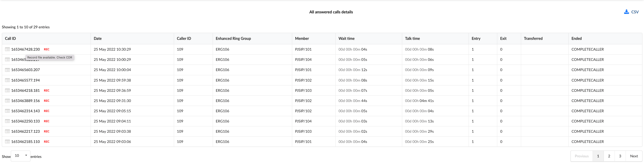This screenshot has width=644, height=166.
Task: Go to page 2 of results
Action: pyautogui.click(x=609, y=156)
